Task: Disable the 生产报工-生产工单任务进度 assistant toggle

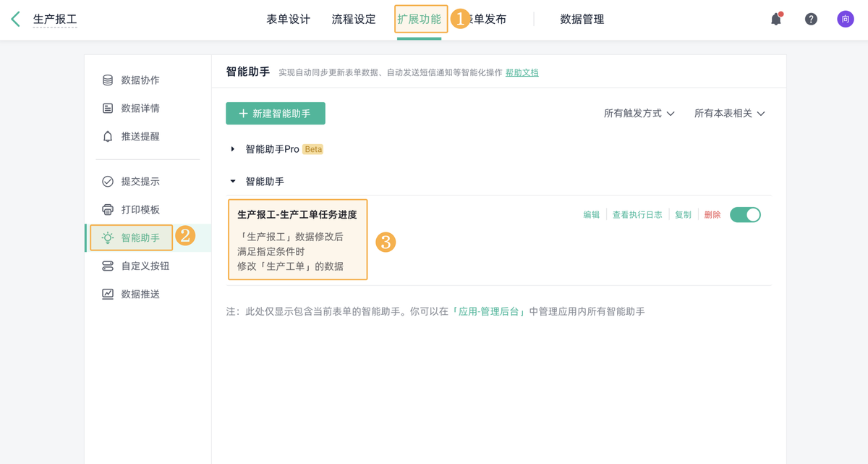Action: click(x=745, y=214)
